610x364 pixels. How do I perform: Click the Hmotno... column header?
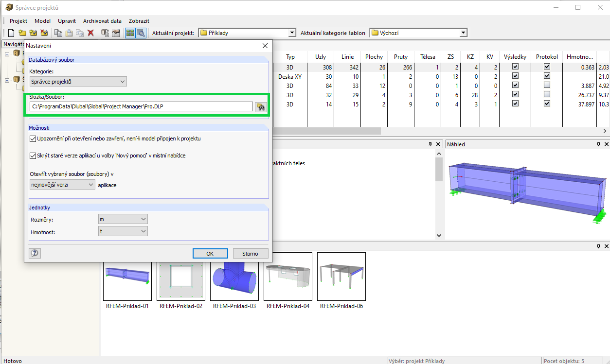(x=580, y=57)
